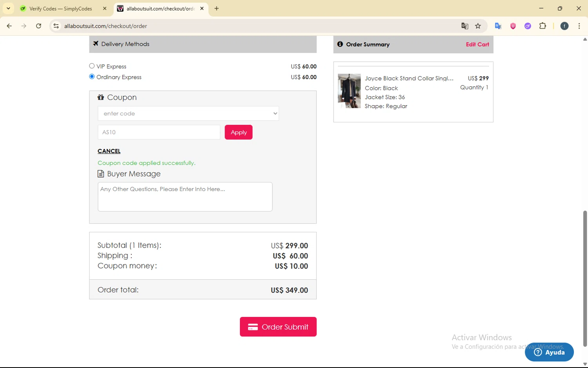
Task: Open the tab search dropdown arrow
Action: pyautogui.click(x=8, y=8)
